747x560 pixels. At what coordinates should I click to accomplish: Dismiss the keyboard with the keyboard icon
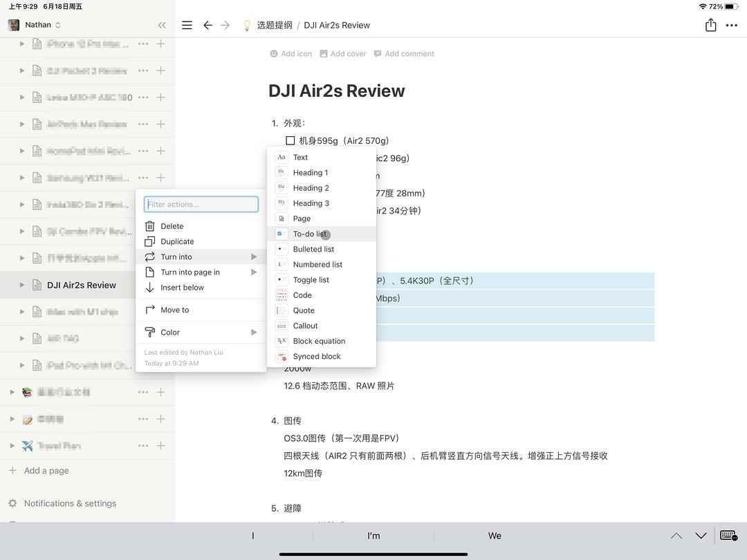tap(727, 535)
